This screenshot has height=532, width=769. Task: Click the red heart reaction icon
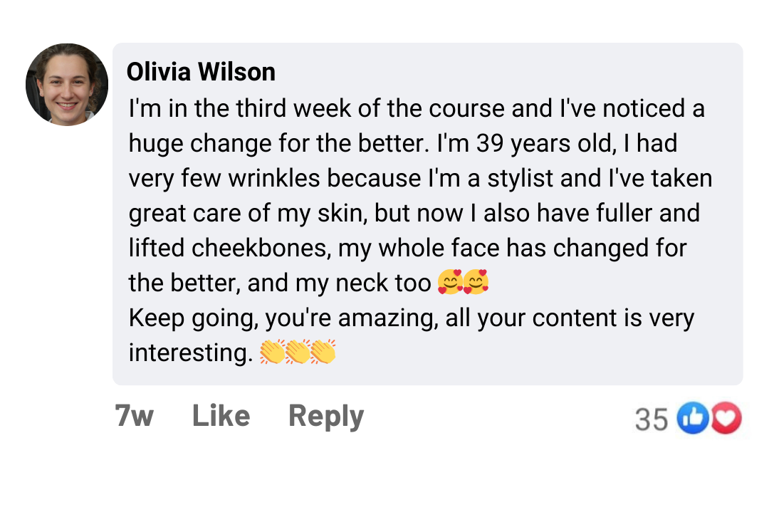pos(726,418)
